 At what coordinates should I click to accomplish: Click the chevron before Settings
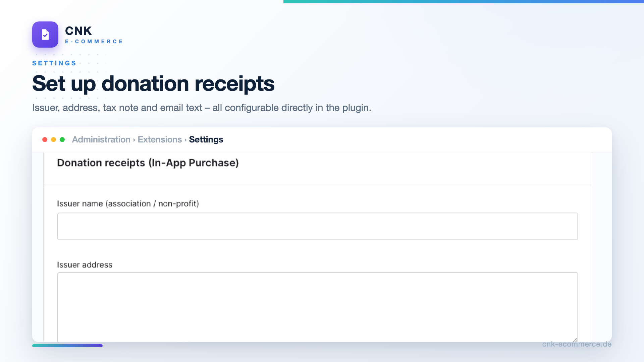click(x=185, y=140)
